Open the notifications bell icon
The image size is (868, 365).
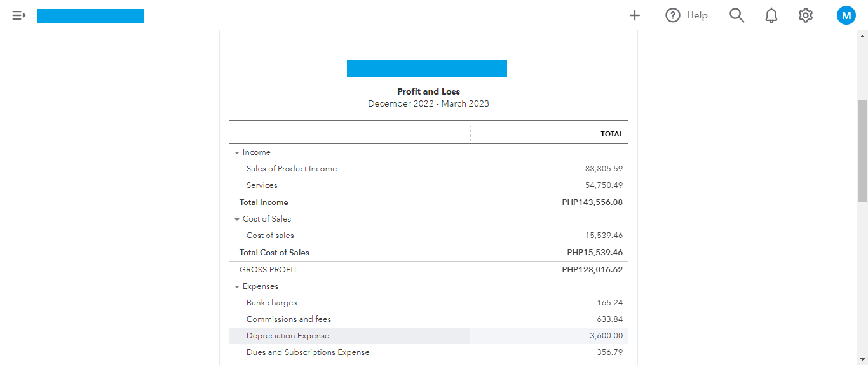pos(771,15)
